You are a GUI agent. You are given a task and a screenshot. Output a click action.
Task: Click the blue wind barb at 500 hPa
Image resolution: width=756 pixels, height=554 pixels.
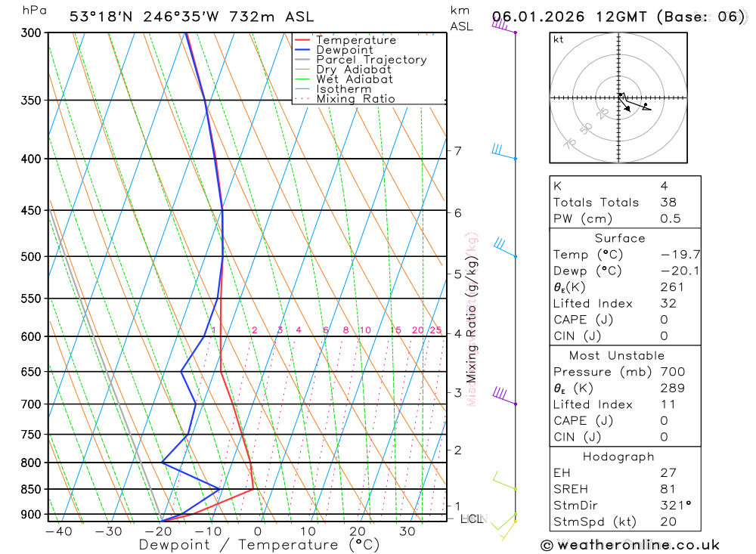coord(505,248)
